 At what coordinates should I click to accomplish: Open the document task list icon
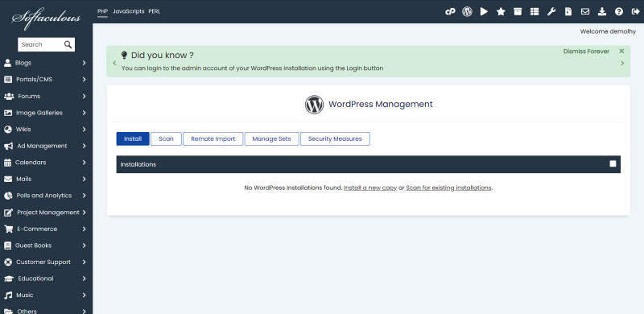click(x=568, y=11)
